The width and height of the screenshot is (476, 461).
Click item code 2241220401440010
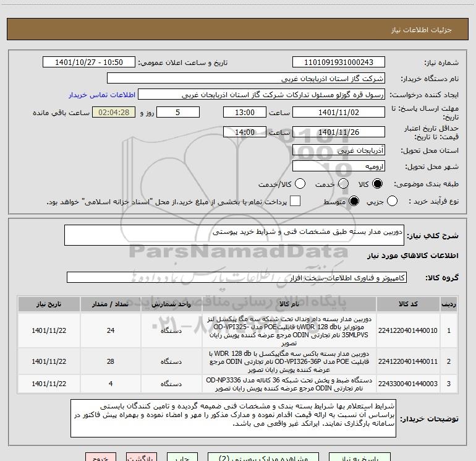pyautogui.click(x=408, y=330)
